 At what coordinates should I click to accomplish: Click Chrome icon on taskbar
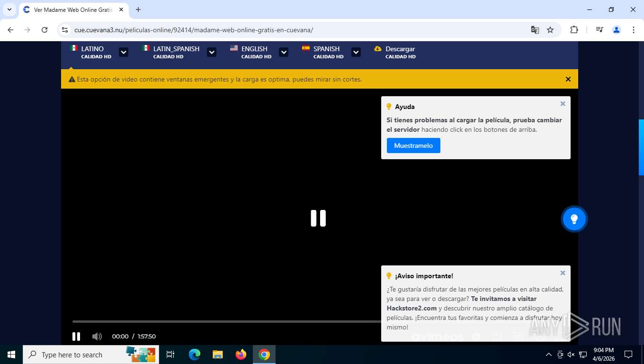264,355
